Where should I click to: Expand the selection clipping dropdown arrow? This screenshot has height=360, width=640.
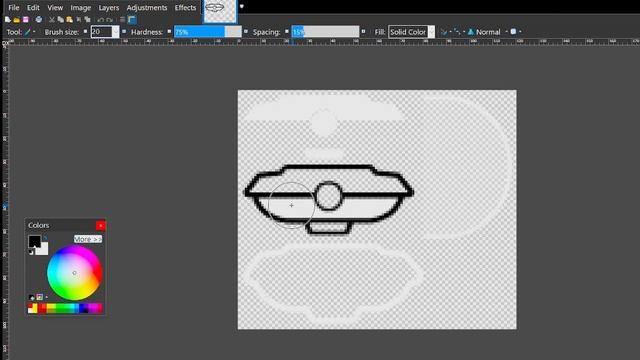point(520,31)
